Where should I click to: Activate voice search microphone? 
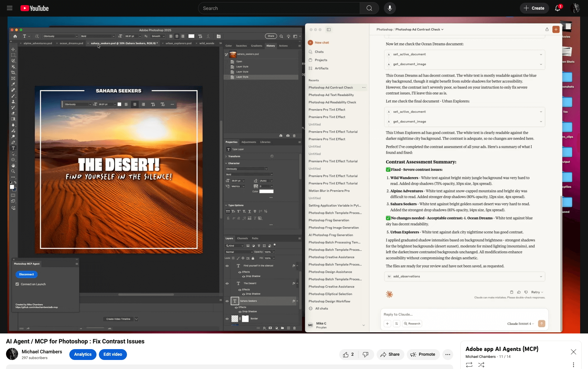[x=390, y=8]
